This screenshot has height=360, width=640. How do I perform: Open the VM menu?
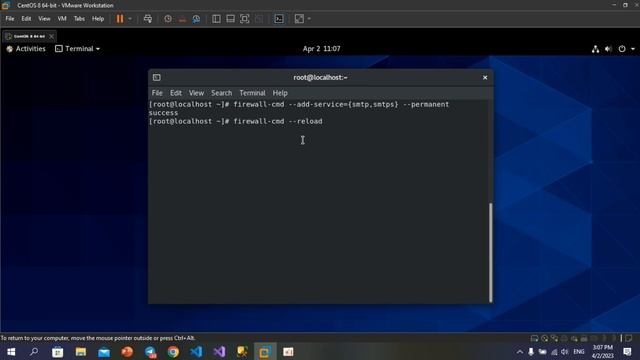click(x=62, y=19)
